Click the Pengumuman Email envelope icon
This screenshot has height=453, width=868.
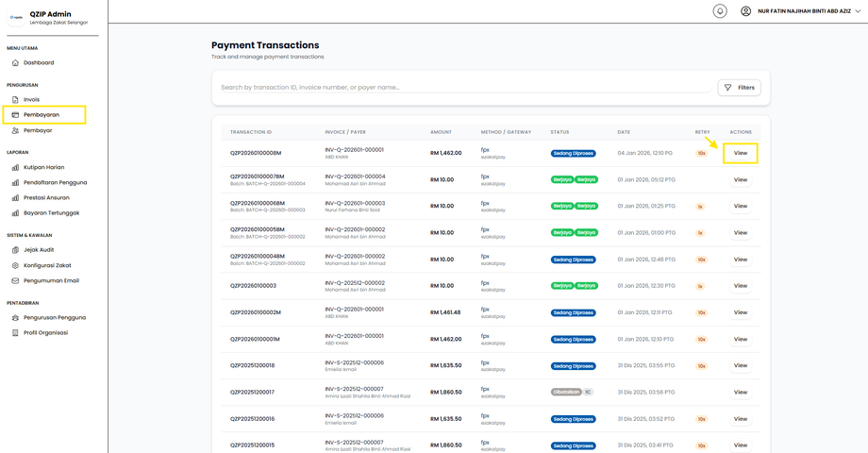point(15,281)
